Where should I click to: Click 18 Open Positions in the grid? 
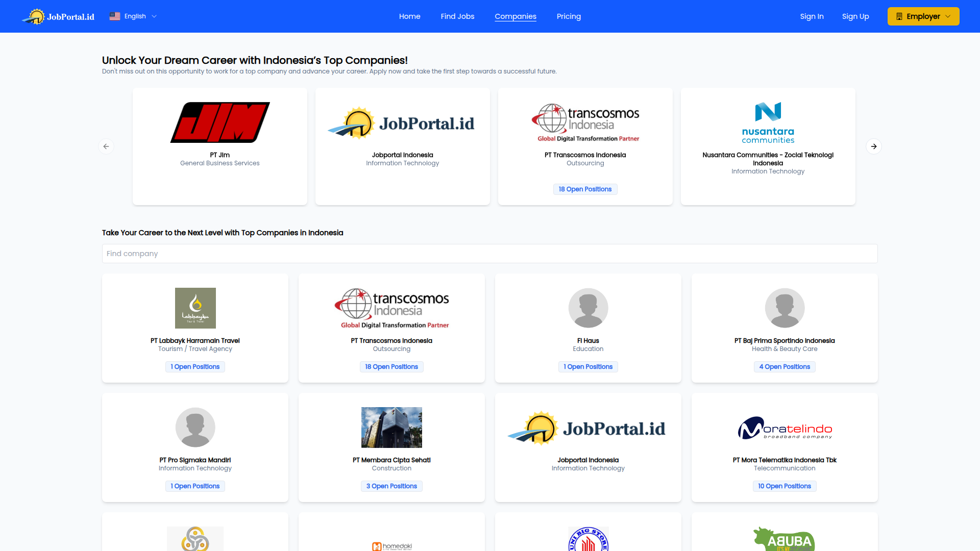click(391, 367)
